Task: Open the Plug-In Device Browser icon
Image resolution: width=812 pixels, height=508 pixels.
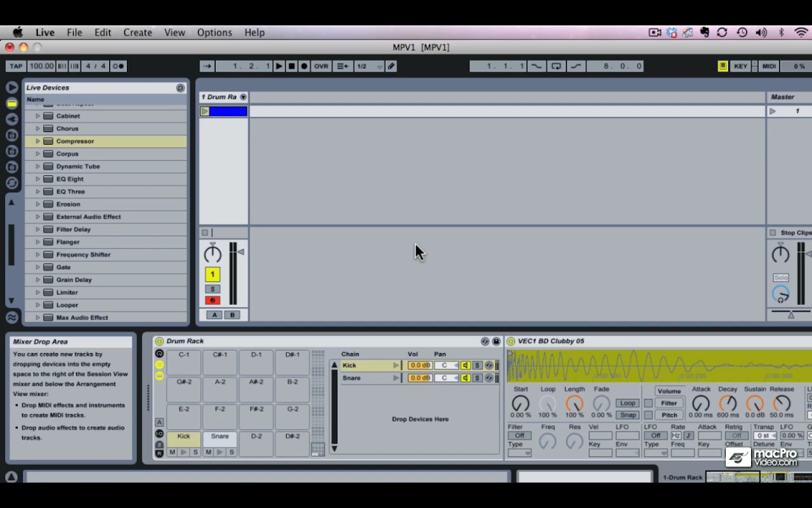Action: pos(12,119)
